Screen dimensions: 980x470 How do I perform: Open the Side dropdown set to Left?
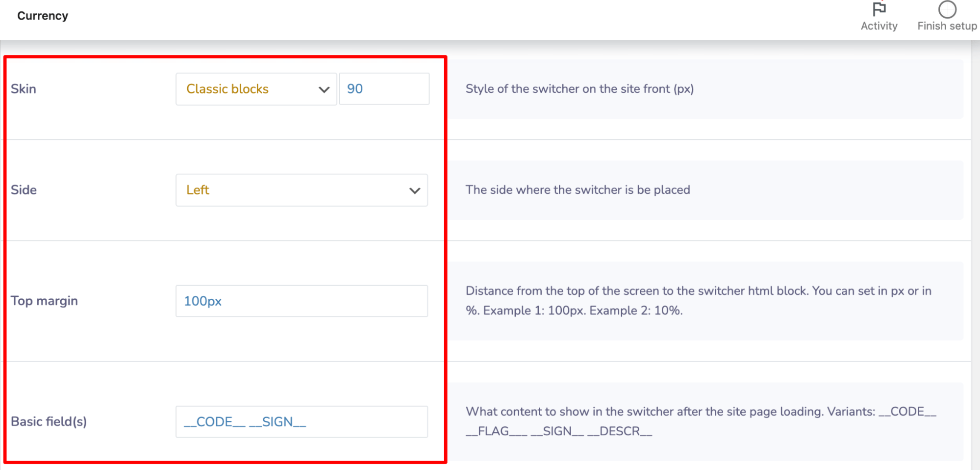click(302, 190)
